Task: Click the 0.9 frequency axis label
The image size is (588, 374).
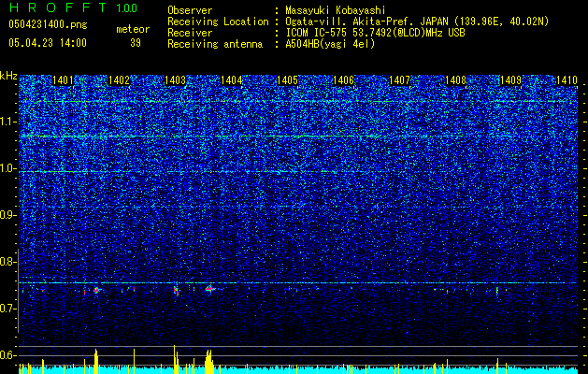Action: tap(8, 215)
